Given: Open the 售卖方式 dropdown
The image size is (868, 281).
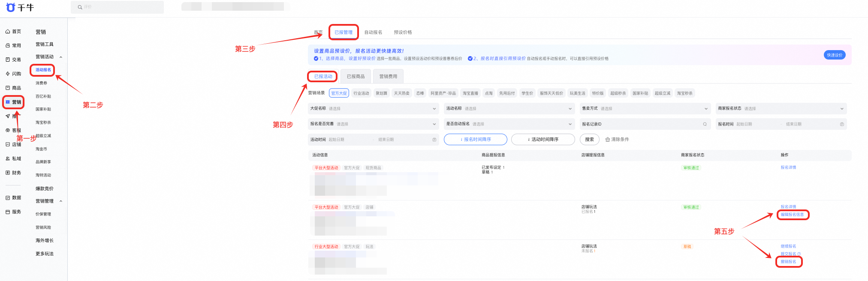Looking at the screenshot, I should (x=645, y=109).
